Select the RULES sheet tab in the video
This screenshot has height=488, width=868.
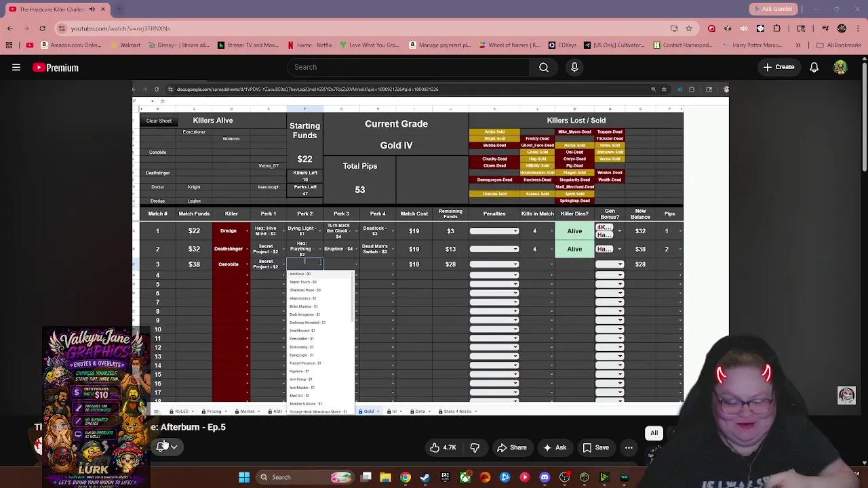click(181, 411)
